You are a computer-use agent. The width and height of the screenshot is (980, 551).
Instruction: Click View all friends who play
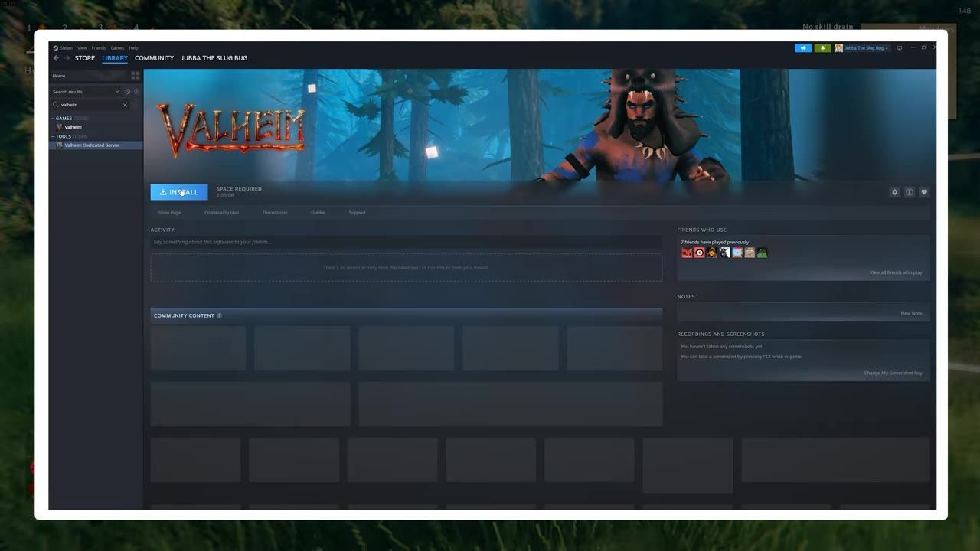896,272
